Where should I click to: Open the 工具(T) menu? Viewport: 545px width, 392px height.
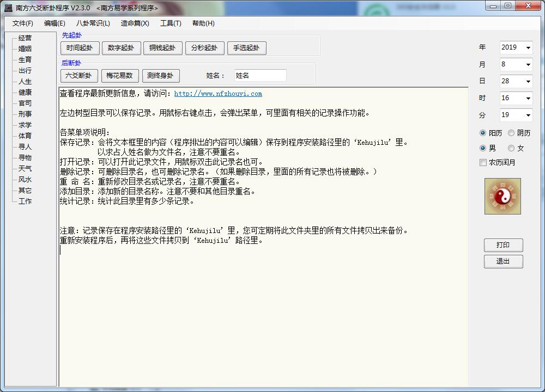[171, 23]
